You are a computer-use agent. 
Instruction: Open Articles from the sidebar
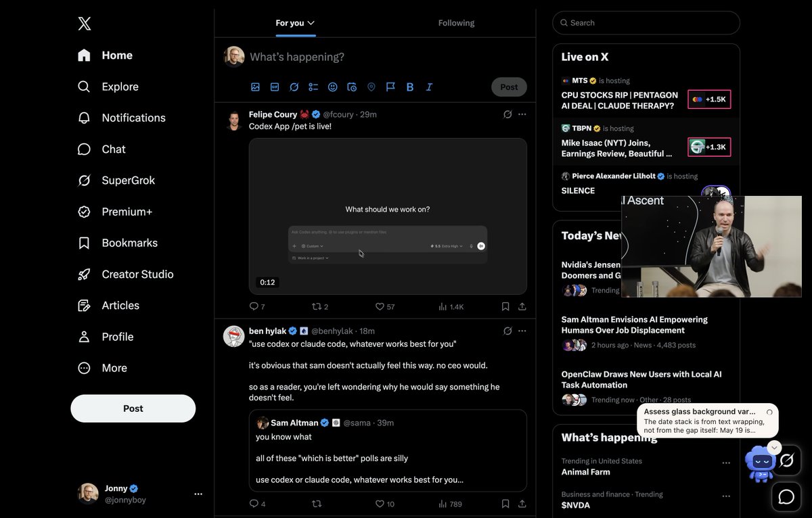click(x=109, y=306)
